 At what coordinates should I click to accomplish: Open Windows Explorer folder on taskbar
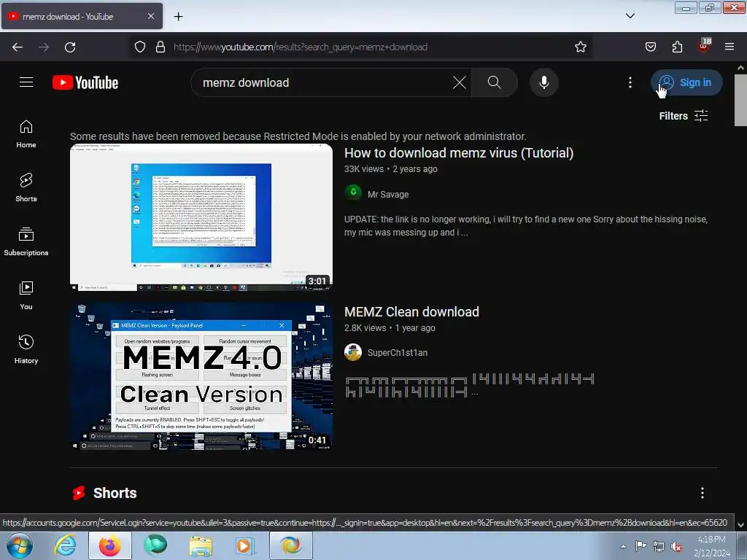[x=201, y=545]
